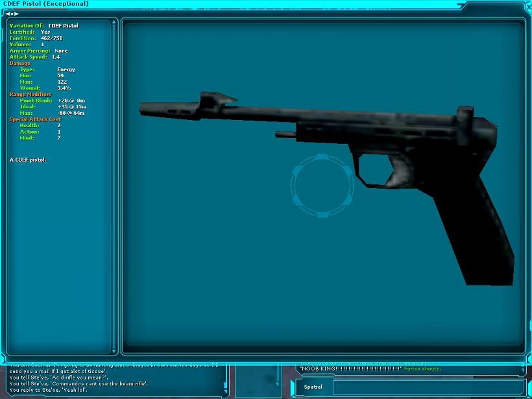Click the chat line about Commandos and beam rifle

pyautogui.click(x=79, y=383)
